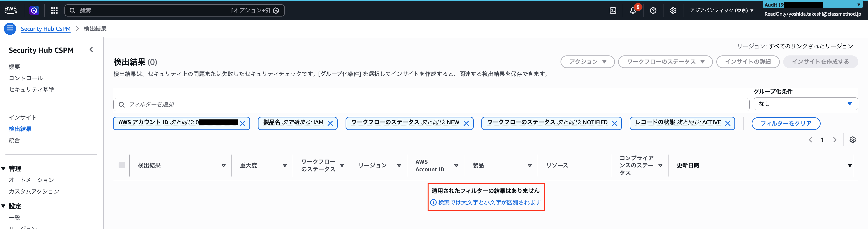
Task: Open カスタムアクション in the sidebar
Action: point(34,191)
